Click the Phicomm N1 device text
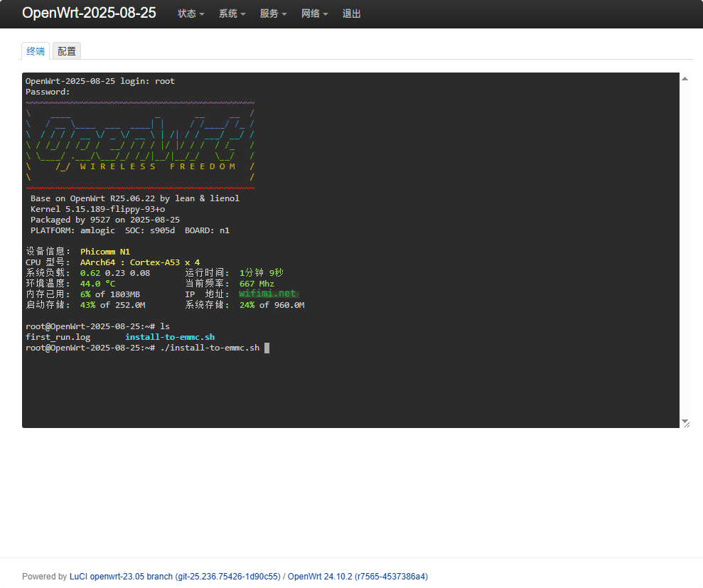Image resolution: width=703 pixels, height=588 pixels. coord(105,252)
